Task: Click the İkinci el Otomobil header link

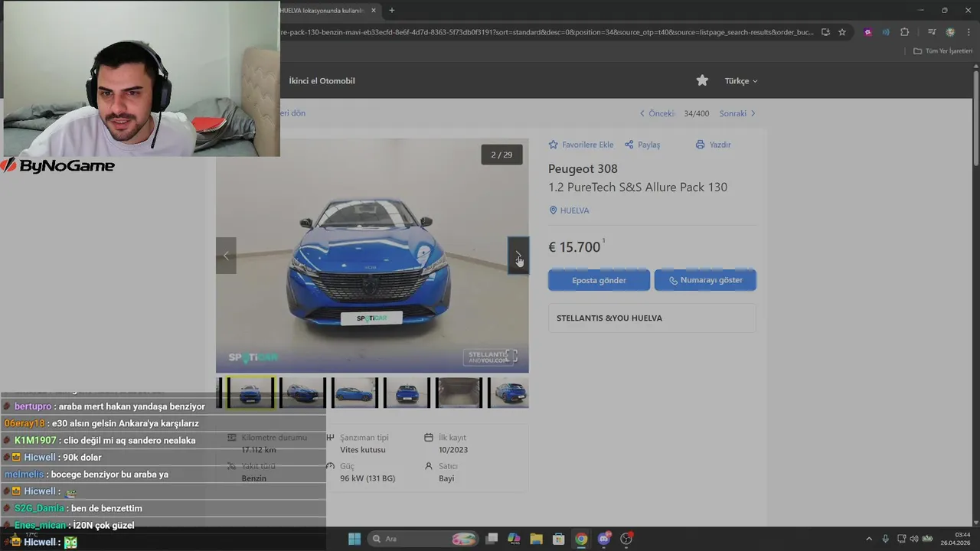Action: (322, 81)
